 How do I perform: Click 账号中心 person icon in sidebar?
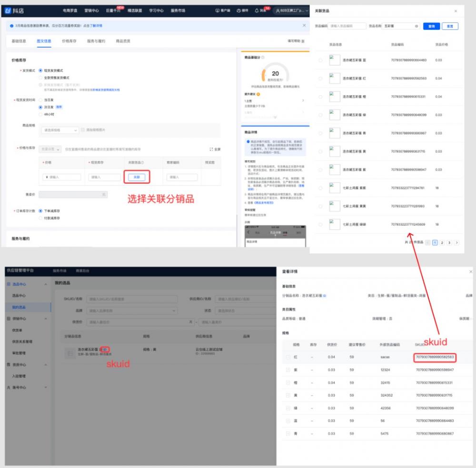[x=9, y=387]
